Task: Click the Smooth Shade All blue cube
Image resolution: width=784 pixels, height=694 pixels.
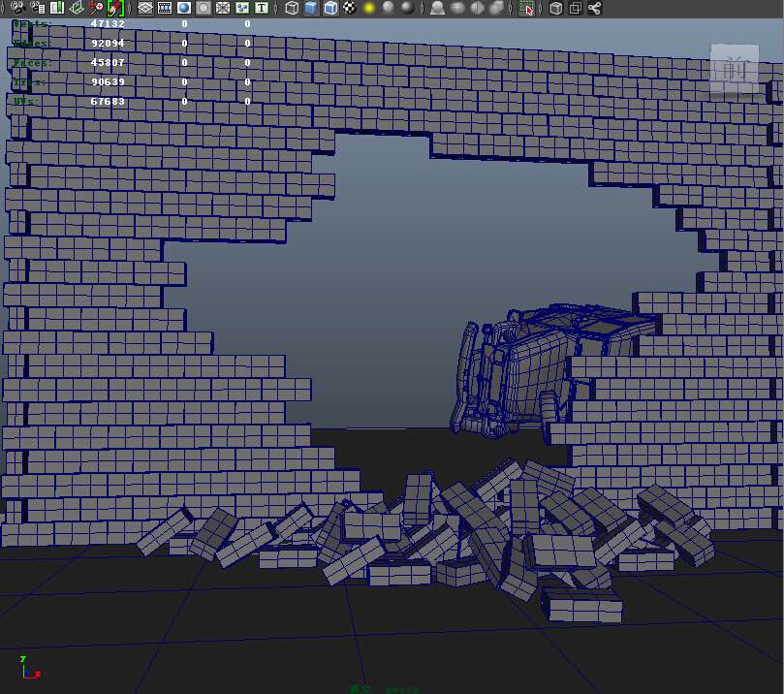Action: [x=311, y=8]
